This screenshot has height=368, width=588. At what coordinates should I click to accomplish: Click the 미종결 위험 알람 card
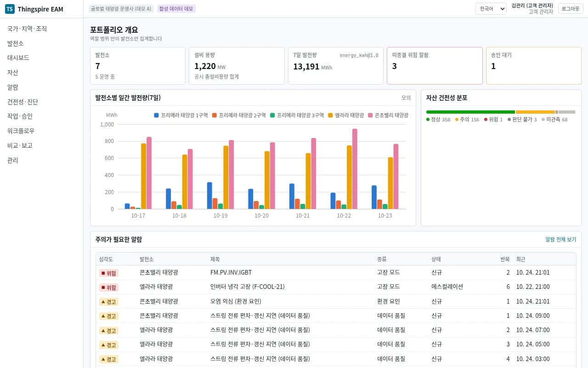tap(435, 66)
